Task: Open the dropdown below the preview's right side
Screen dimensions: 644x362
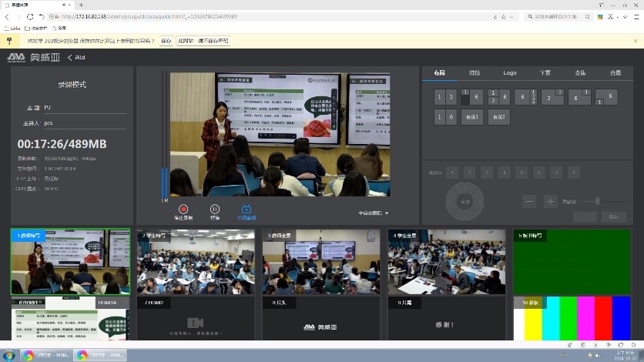Action: pos(374,213)
